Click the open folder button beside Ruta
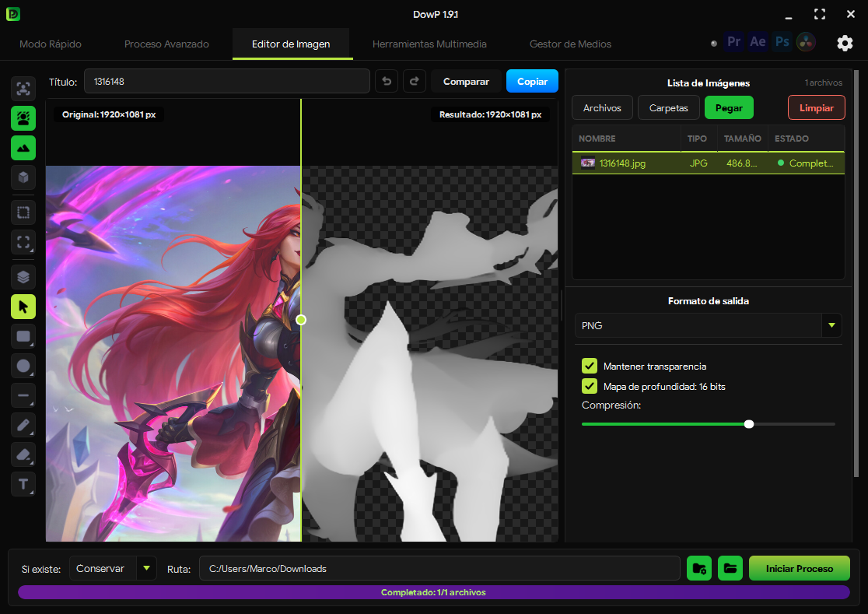Screen dimensions: 868x614 tap(730, 569)
